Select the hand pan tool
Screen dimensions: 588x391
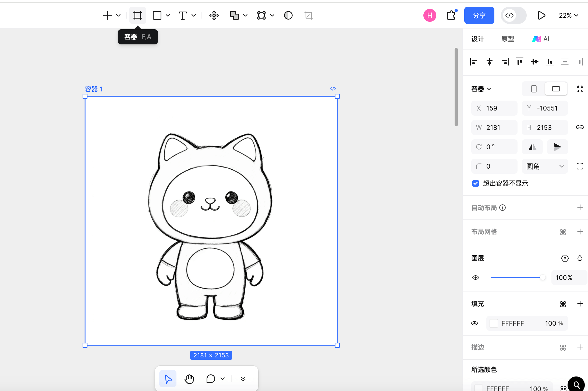click(x=189, y=379)
